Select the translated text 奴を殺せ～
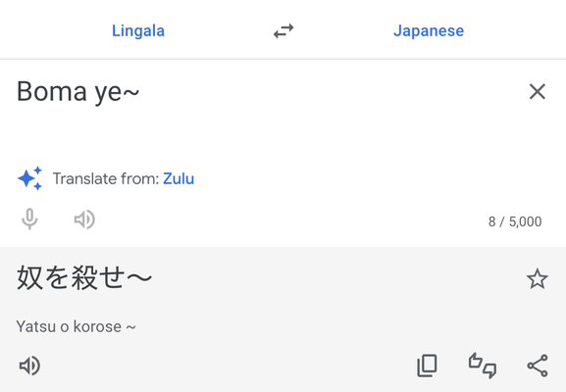Image resolution: width=566 pixels, height=392 pixels. coord(84,277)
